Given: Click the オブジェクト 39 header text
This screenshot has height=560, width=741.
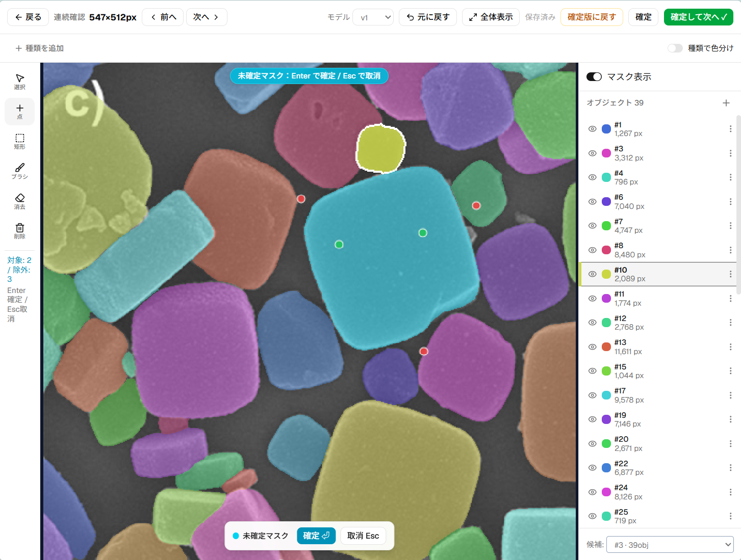Looking at the screenshot, I should pyautogui.click(x=615, y=103).
